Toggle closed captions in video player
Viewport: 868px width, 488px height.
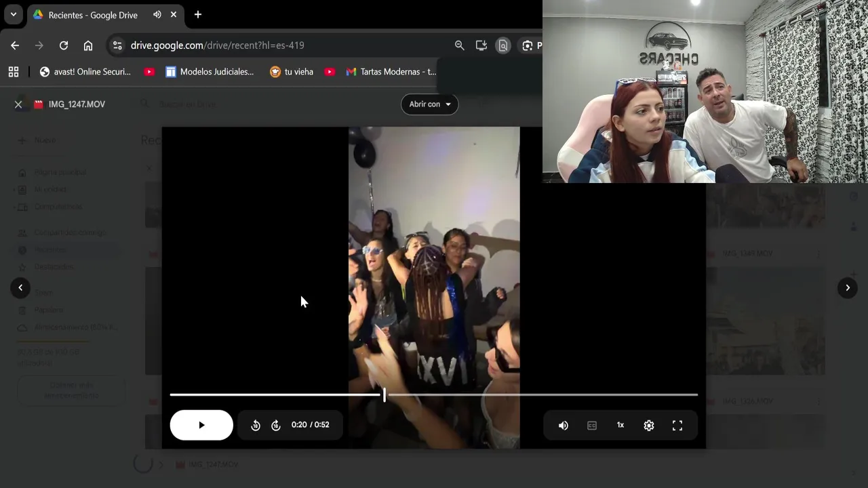tap(592, 425)
